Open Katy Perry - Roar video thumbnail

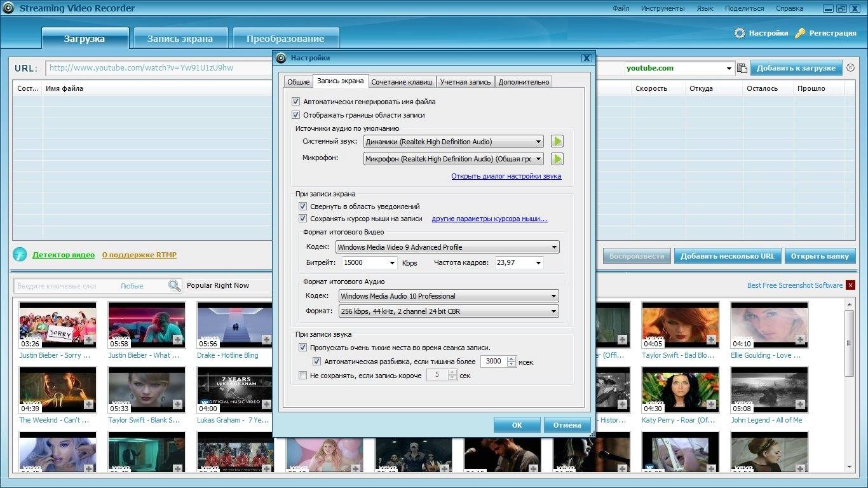(680, 390)
